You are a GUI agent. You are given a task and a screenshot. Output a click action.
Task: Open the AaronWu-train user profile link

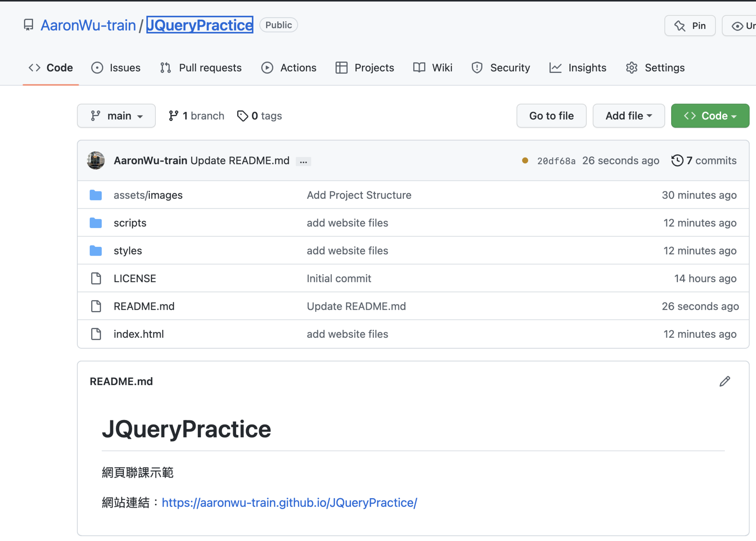coord(88,25)
